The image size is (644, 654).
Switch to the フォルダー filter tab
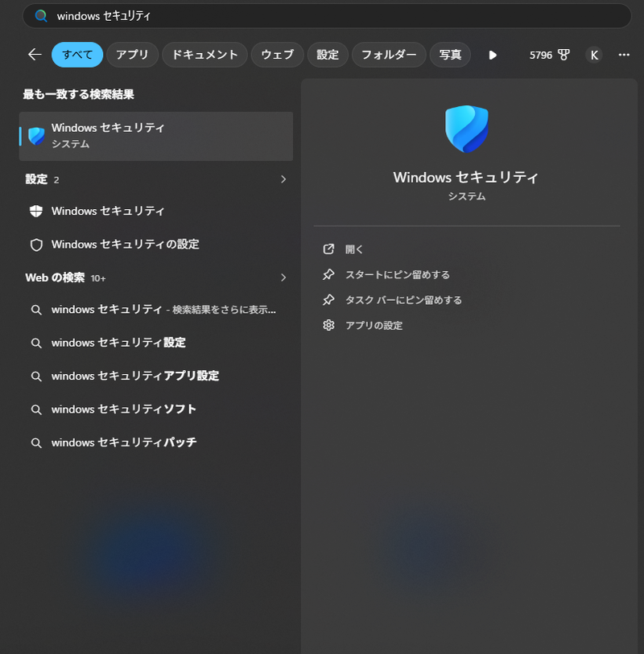pos(389,55)
